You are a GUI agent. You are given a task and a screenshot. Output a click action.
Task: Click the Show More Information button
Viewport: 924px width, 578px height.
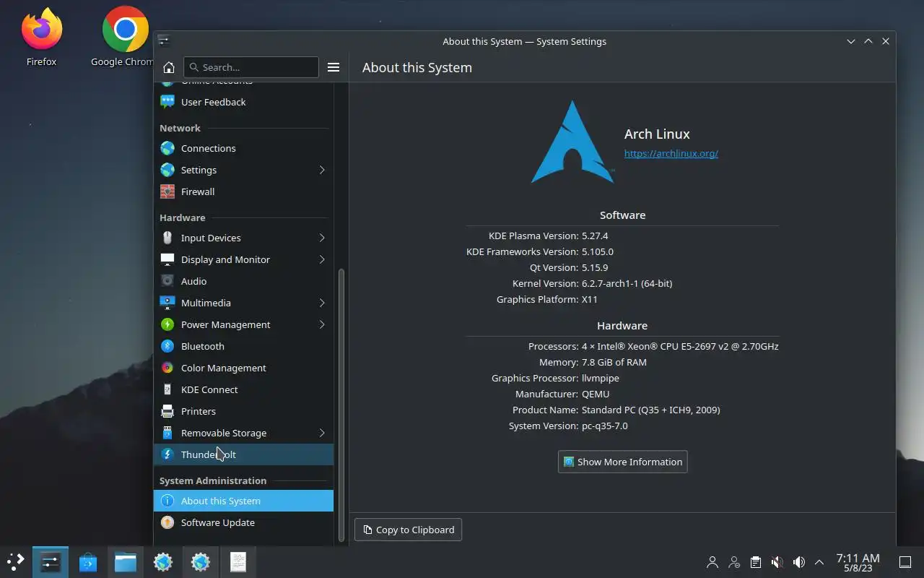(x=622, y=462)
